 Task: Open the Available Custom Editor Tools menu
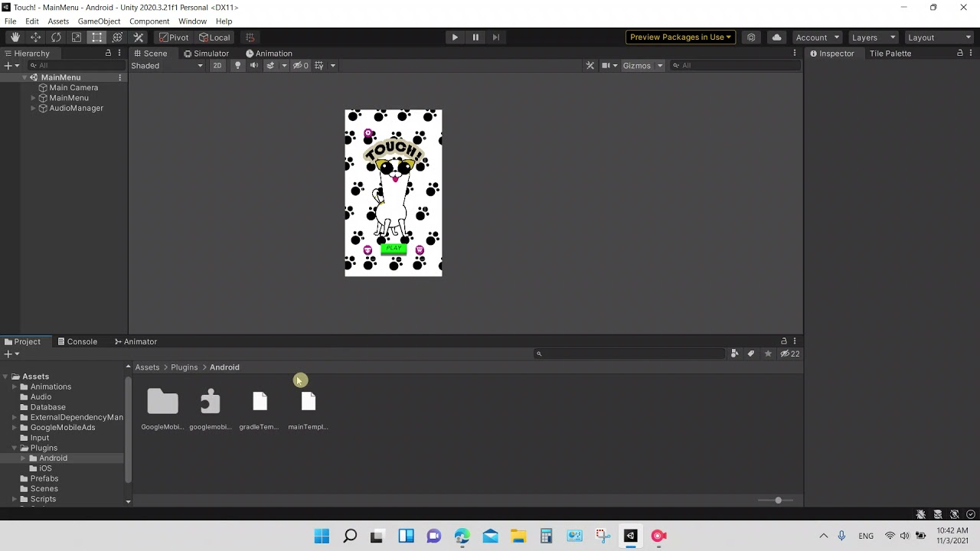(x=138, y=37)
